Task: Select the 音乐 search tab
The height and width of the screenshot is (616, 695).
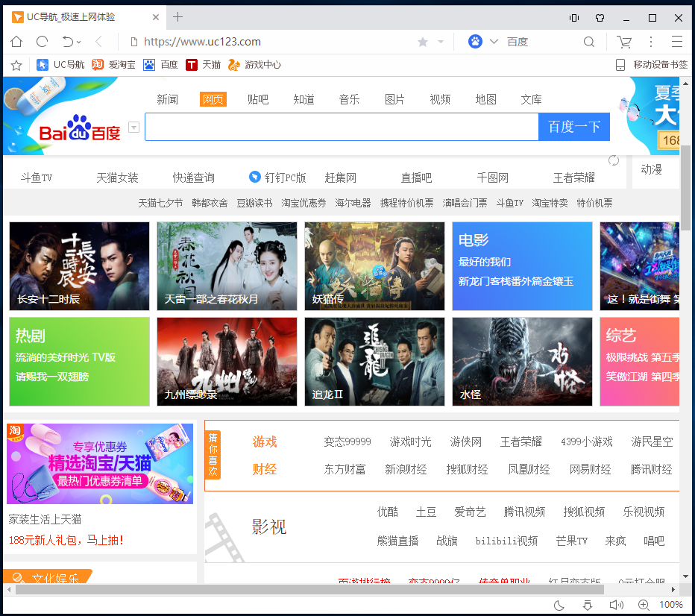Action: coord(349,99)
